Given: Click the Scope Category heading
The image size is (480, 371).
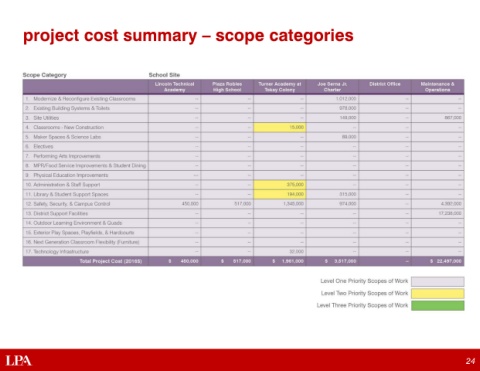Looking at the screenshot, I should (45, 75).
